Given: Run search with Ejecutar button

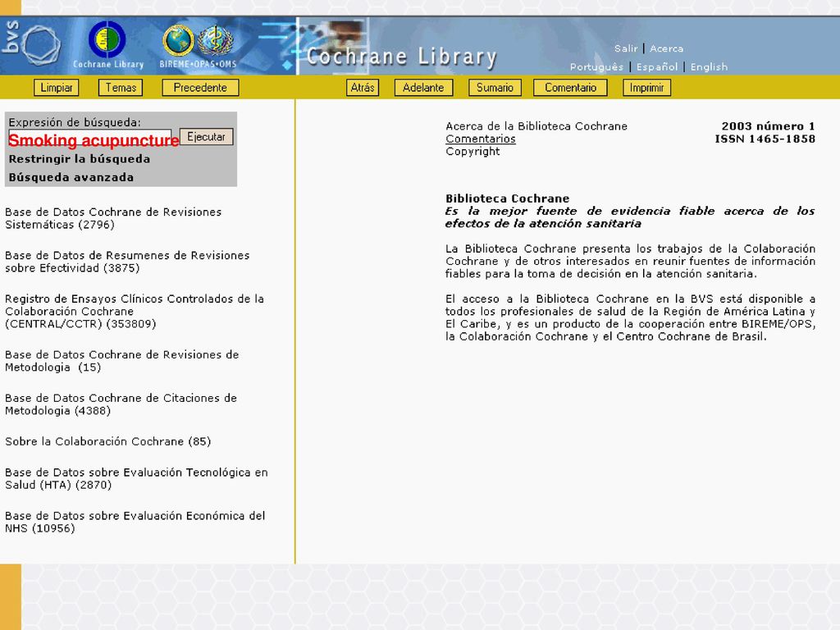Looking at the screenshot, I should tap(206, 137).
